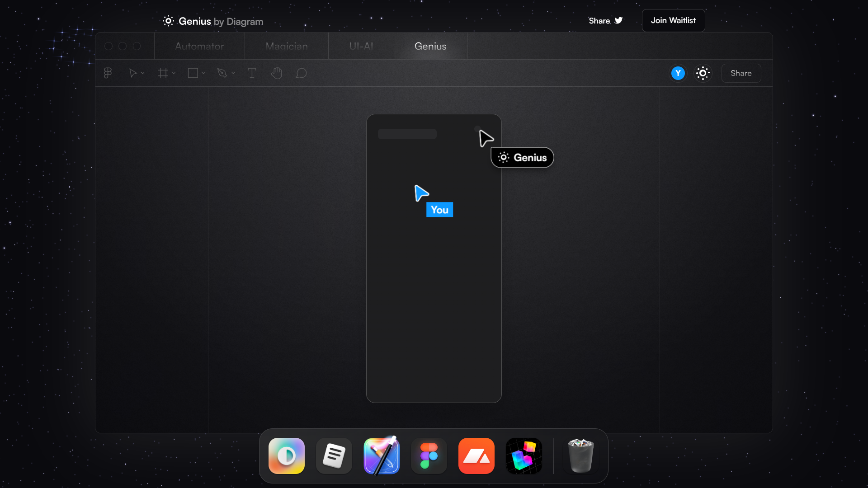This screenshot has width=868, height=488.
Task: Expand the Frame tool dropdown chevron
Action: (x=174, y=73)
